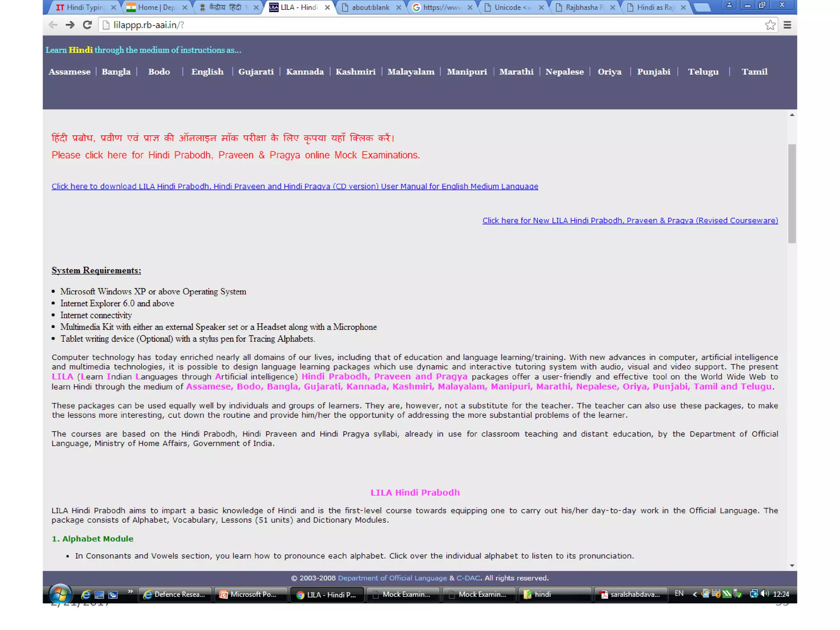Open the User Manual download link

point(294,187)
